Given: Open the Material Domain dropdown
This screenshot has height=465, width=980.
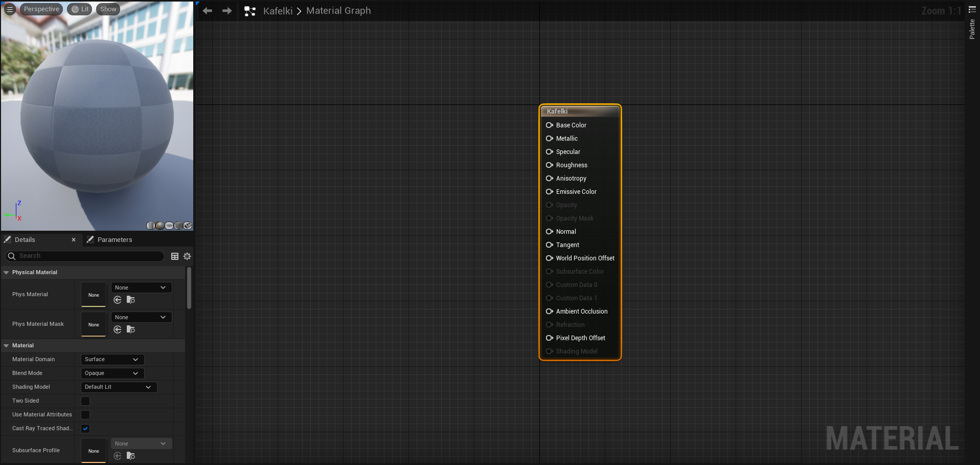Looking at the screenshot, I should [x=111, y=359].
